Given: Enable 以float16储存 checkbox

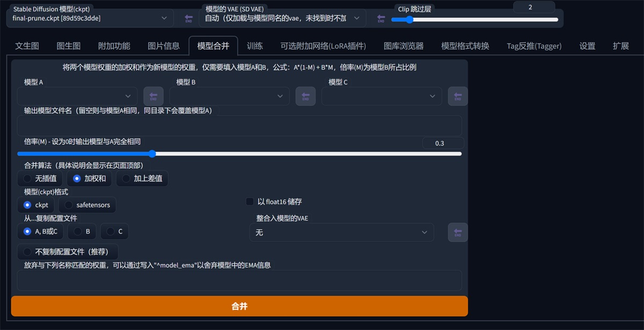Looking at the screenshot, I should pyautogui.click(x=250, y=201).
